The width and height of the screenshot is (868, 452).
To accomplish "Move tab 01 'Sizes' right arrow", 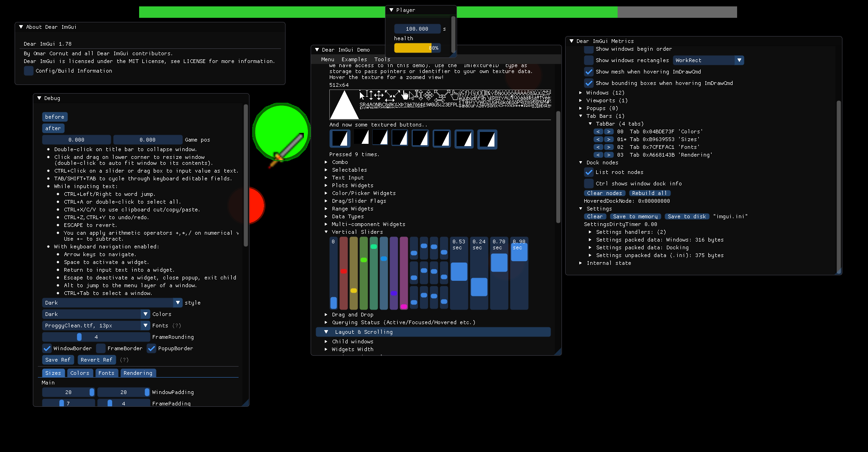I will (609, 139).
